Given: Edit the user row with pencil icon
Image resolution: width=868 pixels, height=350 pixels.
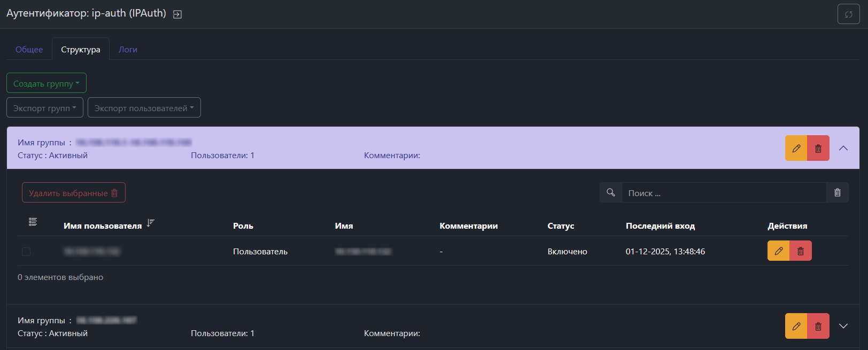Looking at the screenshot, I should (x=778, y=251).
